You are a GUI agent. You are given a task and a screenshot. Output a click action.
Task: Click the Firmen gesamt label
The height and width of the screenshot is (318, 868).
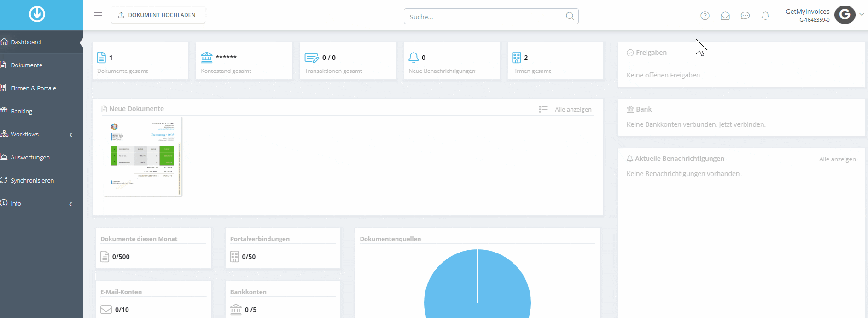(531, 71)
